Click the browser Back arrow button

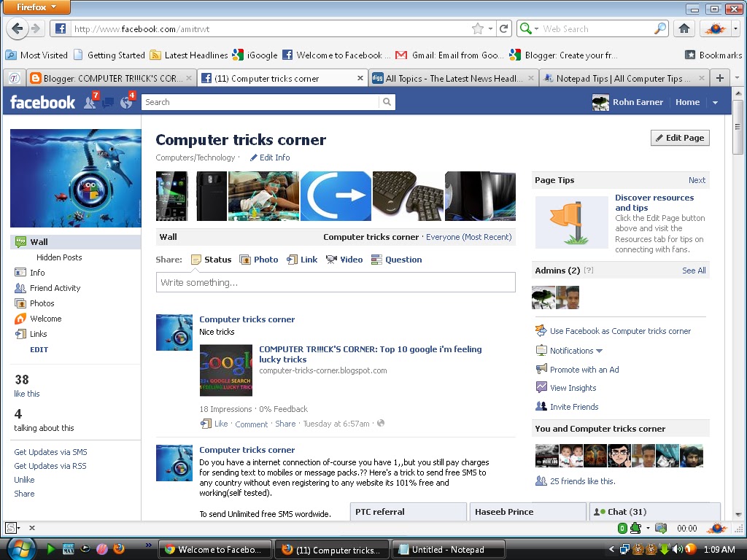tap(17, 28)
